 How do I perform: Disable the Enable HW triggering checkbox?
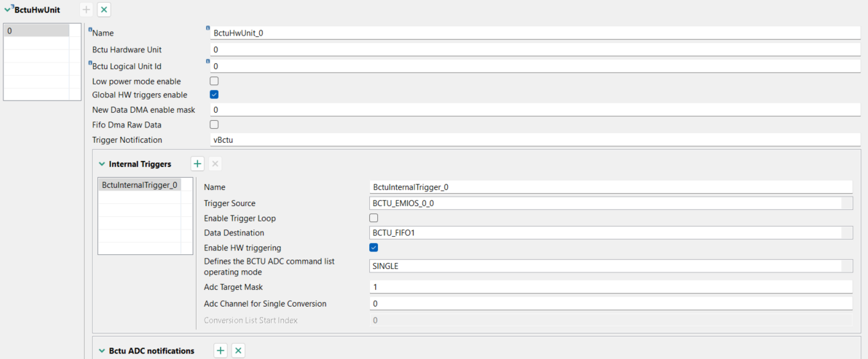[x=374, y=248]
